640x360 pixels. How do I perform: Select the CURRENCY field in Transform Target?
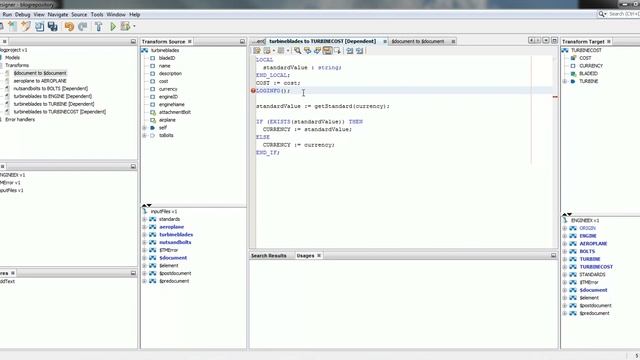pos(591,66)
